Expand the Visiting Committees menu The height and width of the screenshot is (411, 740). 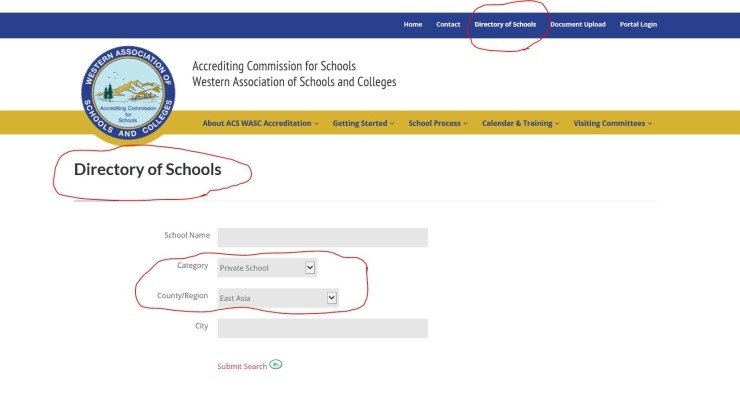click(x=613, y=123)
